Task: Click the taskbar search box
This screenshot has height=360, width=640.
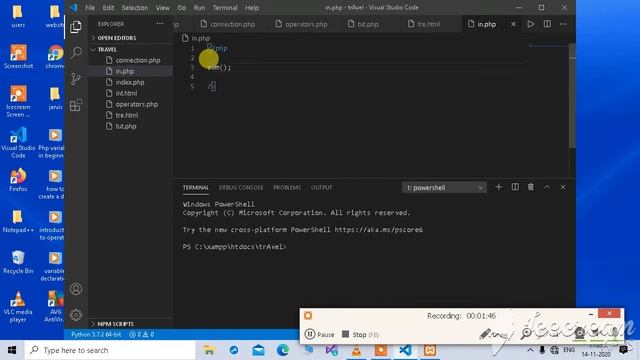Action: (x=110, y=350)
